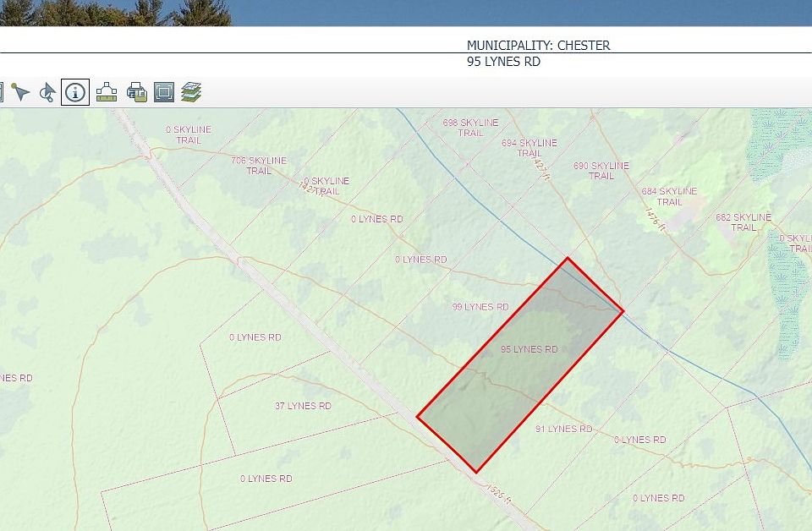Click the 95 LYNES RD address header

[503, 62]
